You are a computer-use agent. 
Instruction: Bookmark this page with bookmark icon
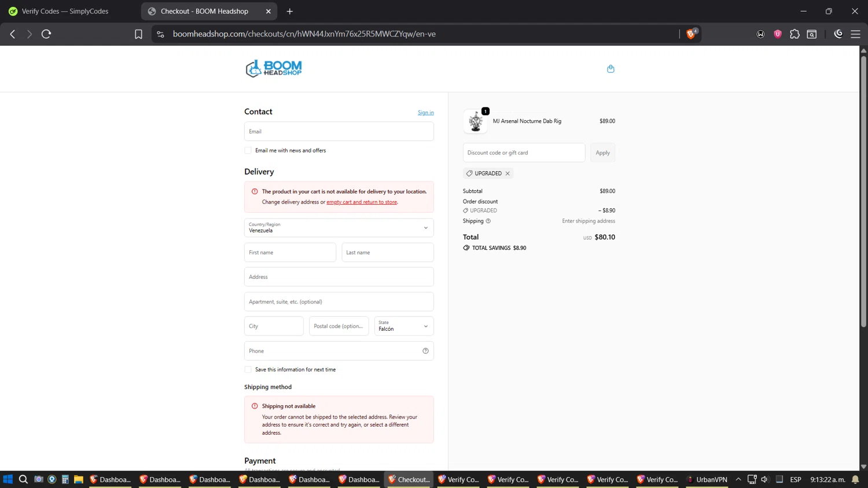click(x=138, y=34)
